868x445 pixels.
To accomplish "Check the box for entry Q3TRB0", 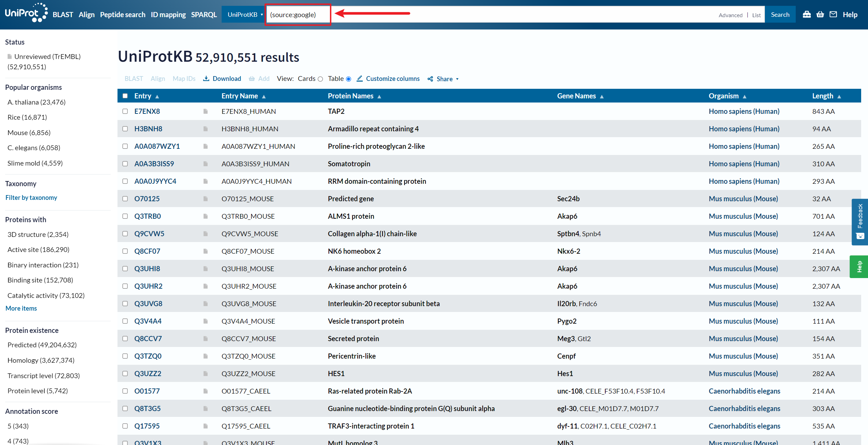I will coord(125,216).
